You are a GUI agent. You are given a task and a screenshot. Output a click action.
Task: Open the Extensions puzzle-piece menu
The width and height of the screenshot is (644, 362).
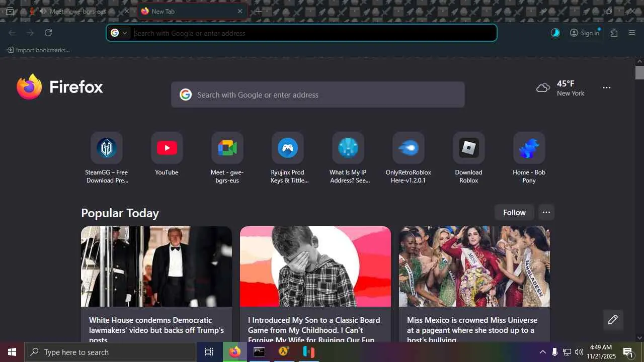tap(614, 33)
